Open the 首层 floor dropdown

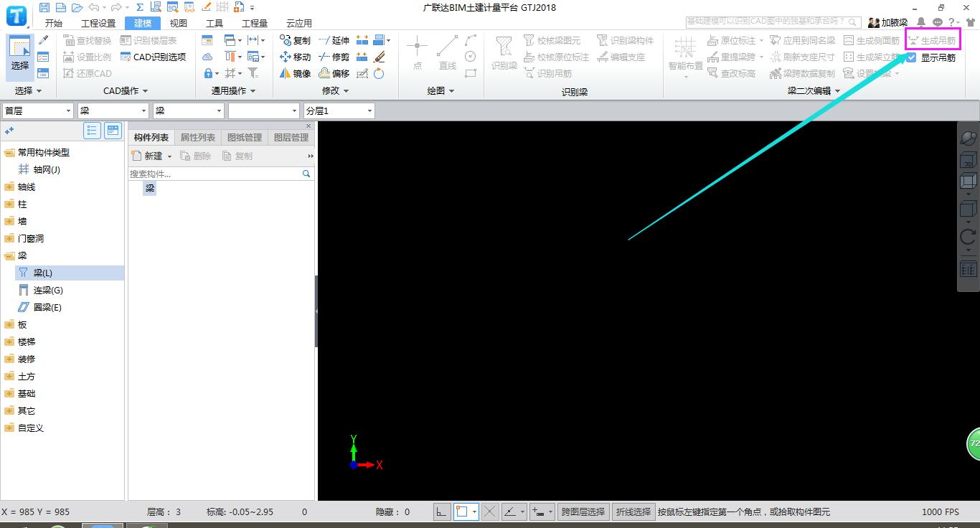[x=38, y=110]
